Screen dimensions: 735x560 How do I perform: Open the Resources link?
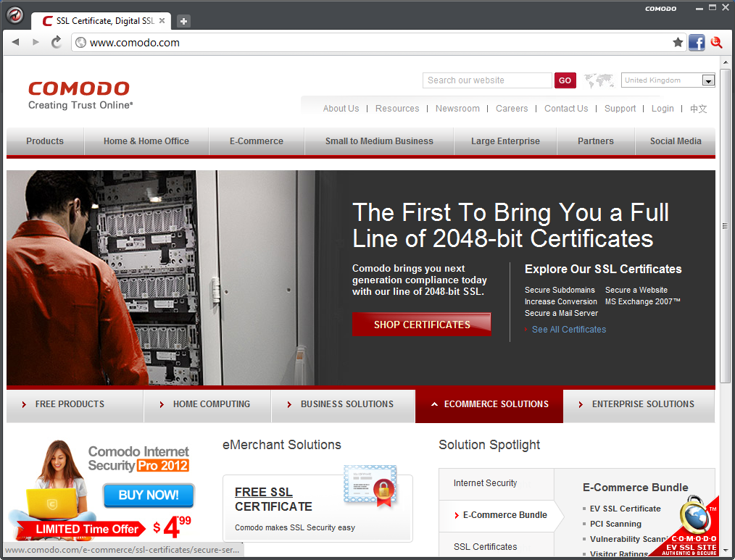397,108
